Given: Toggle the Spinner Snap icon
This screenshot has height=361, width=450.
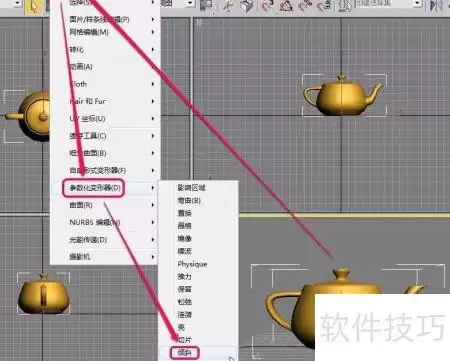Looking at the screenshot, I should (324, 6).
